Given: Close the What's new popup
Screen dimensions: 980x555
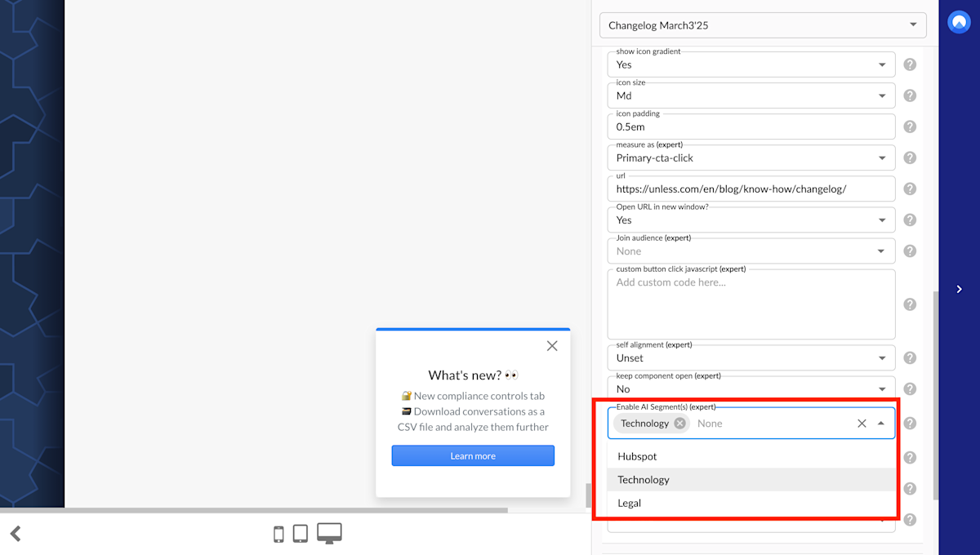Looking at the screenshot, I should tap(552, 345).
